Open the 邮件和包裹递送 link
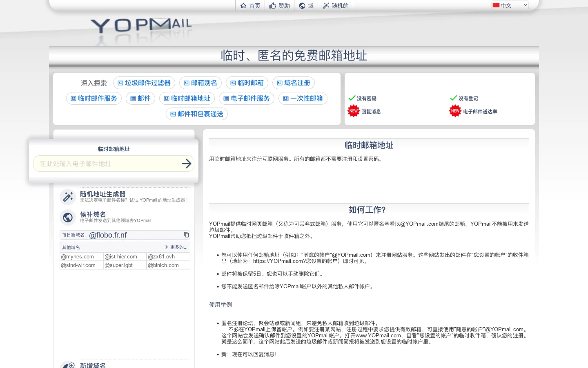 [x=197, y=114]
